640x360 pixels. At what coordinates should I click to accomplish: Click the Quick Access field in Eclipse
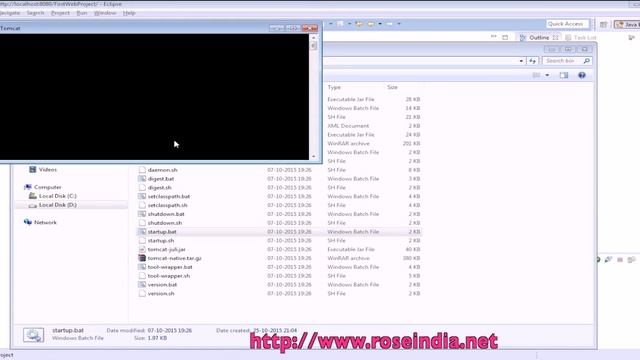coord(567,24)
